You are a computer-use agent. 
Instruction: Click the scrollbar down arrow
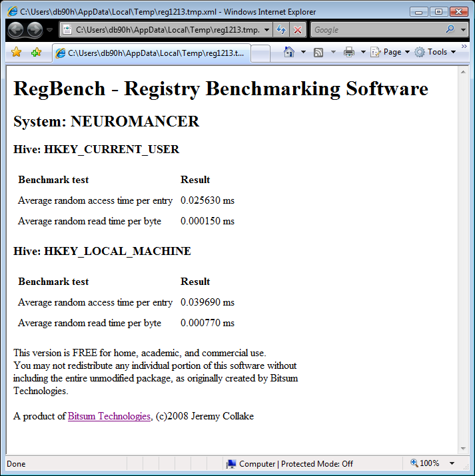coord(463,449)
